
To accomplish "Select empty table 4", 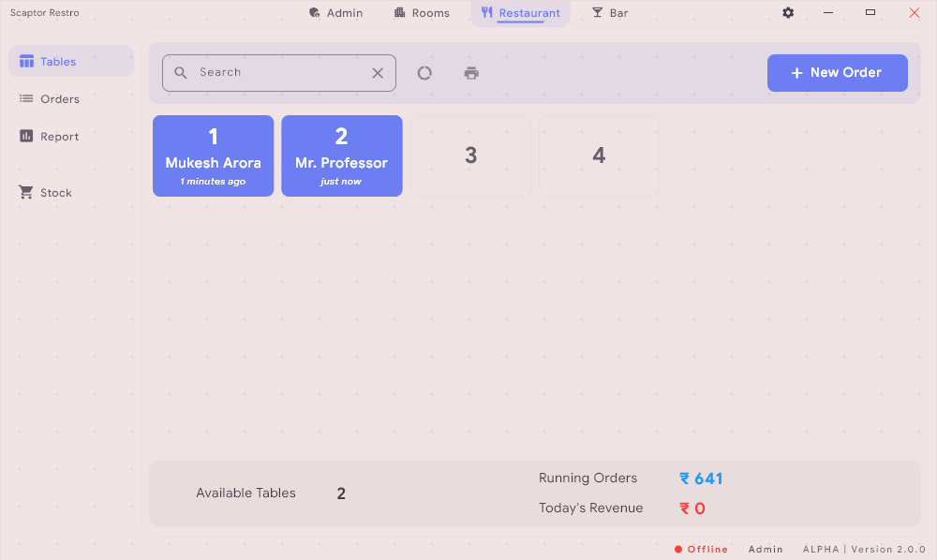I will coord(599,155).
